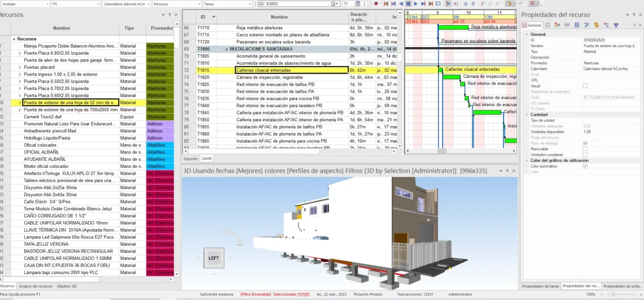Toggle the Visual checkbox
The width and height of the screenshot is (644, 300).
pos(585,86)
